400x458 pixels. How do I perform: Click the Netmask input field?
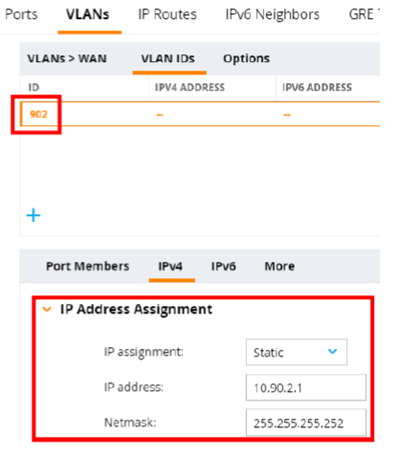[306, 423]
